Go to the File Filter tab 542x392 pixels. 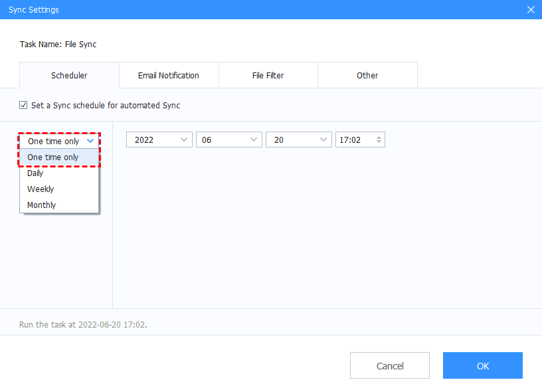pyautogui.click(x=268, y=75)
